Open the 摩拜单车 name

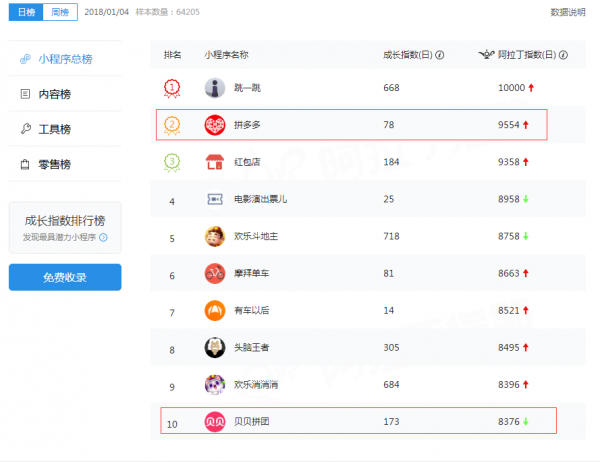coord(251,273)
